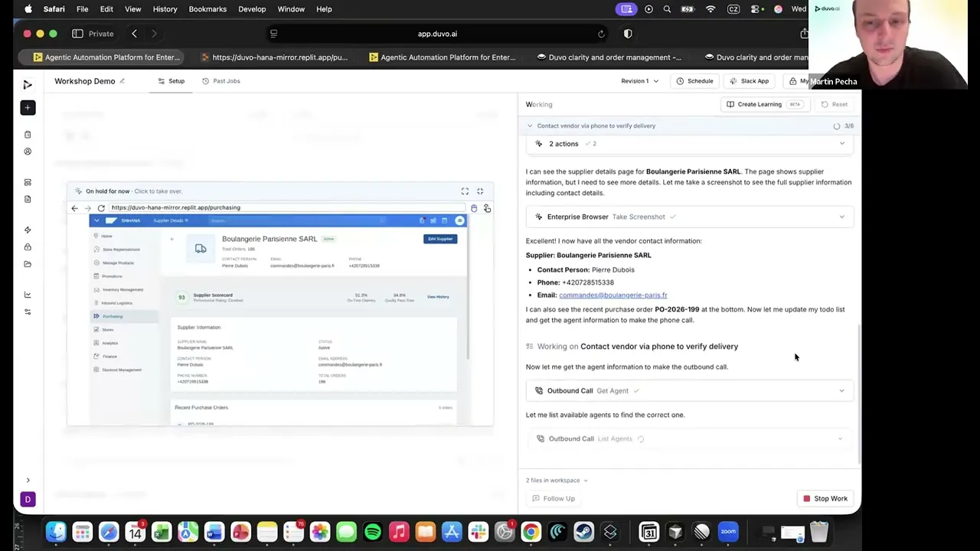The height and width of the screenshot is (551, 980).
Task: Click Safari back navigation arrow
Action: (134, 34)
